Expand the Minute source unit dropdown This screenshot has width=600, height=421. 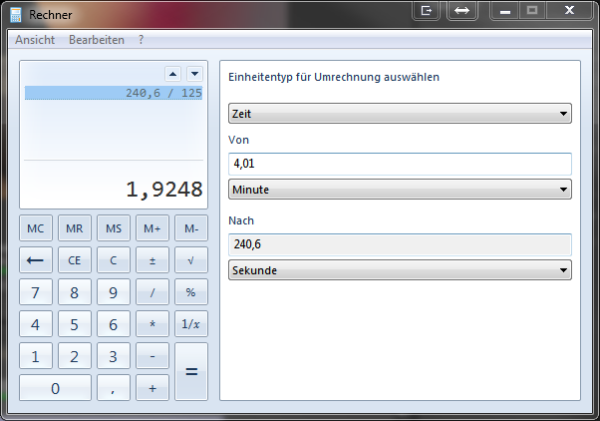[x=400, y=189]
